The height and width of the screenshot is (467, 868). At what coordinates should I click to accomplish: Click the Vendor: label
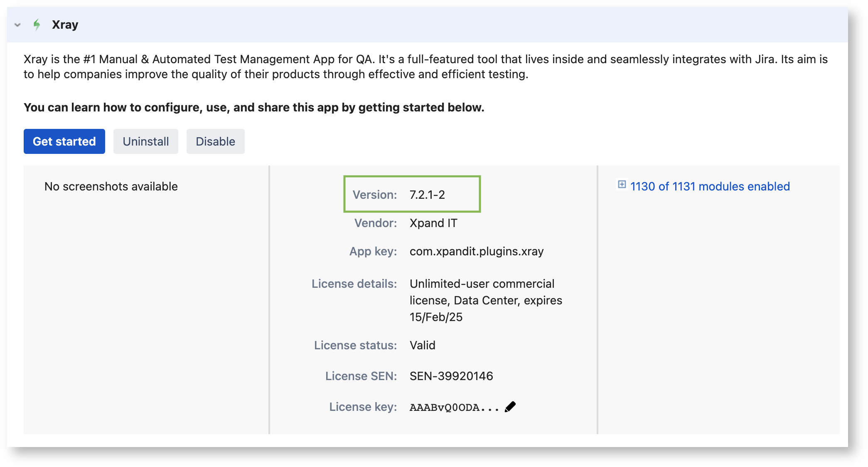coord(376,223)
